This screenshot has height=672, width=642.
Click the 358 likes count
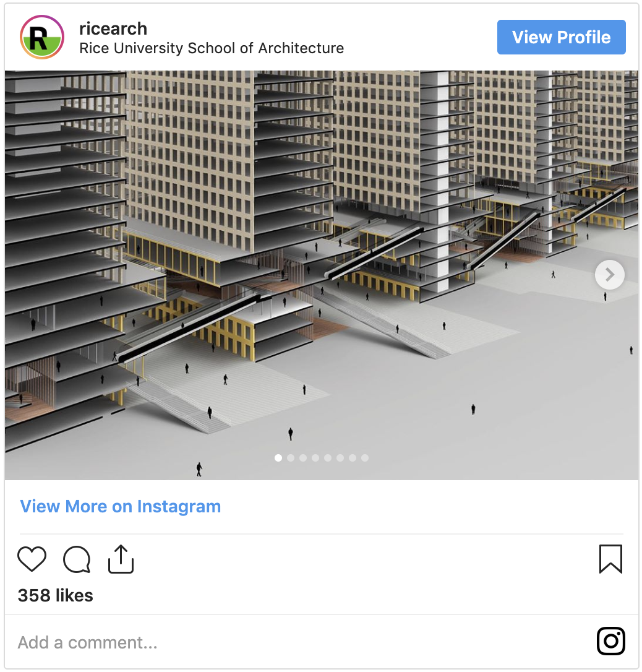[x=55, y=595]
